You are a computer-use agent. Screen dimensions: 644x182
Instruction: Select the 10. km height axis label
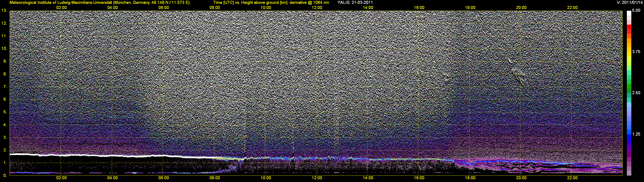click(4, 48)
